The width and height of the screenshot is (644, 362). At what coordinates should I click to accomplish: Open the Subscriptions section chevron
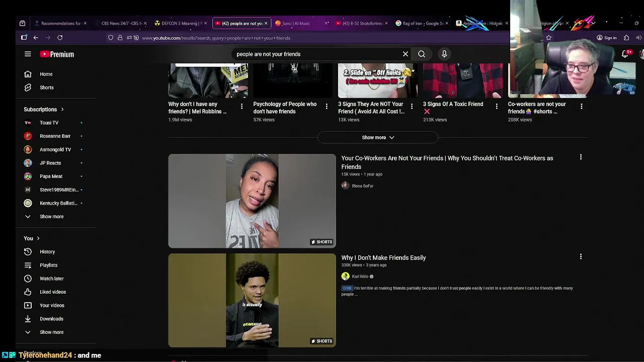pos(62,109)
